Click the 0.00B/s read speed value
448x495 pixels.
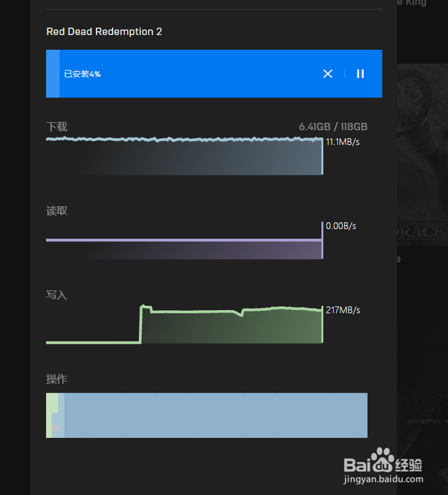(341, 226)
